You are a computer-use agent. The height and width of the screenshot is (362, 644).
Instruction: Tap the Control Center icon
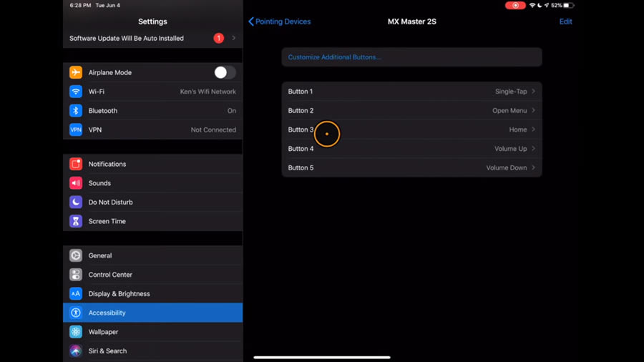[76, 275]
